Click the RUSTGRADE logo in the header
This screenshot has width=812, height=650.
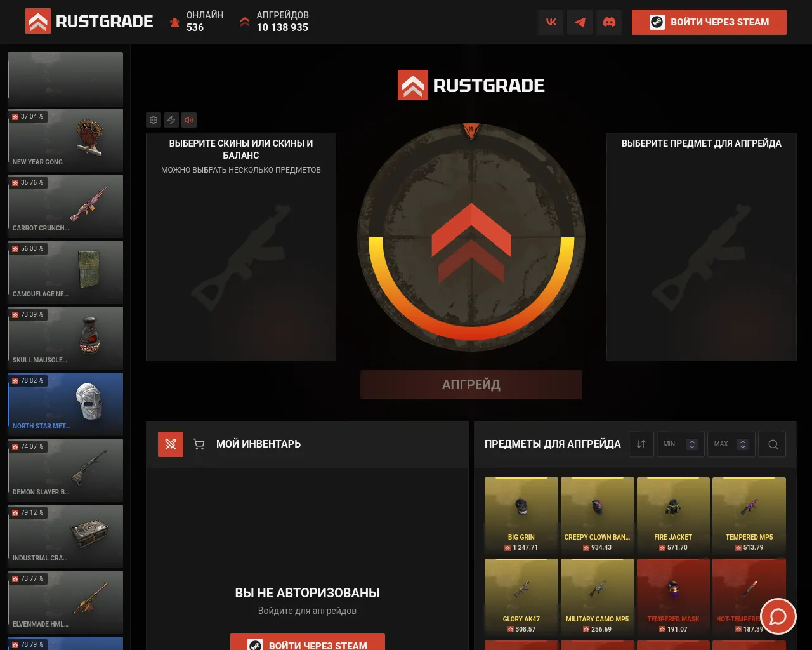coord(89,22)
